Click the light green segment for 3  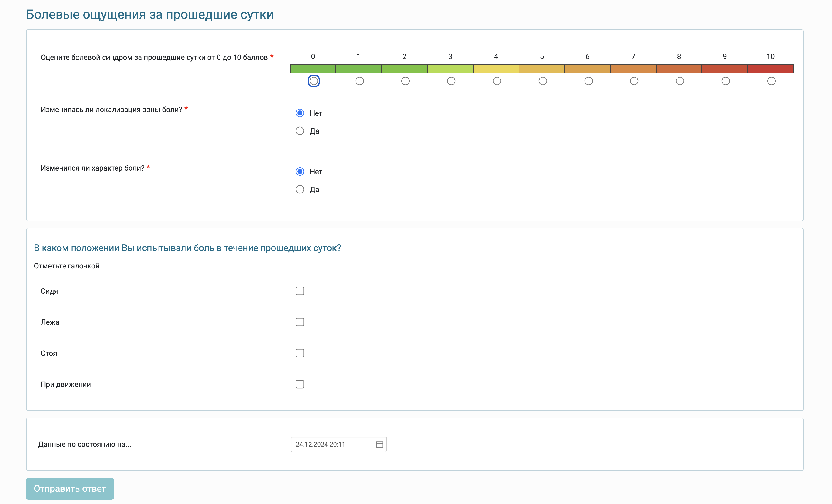coord(450,69)
